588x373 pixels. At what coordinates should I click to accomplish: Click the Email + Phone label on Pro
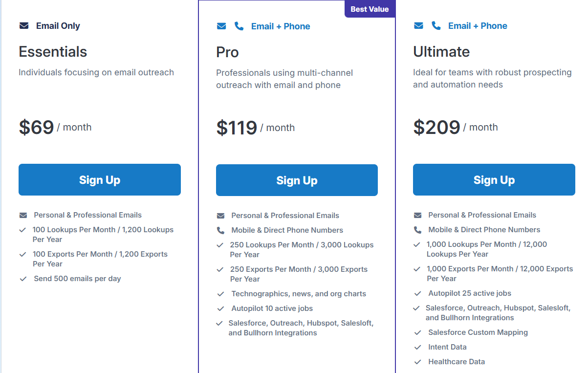(281, 26)
